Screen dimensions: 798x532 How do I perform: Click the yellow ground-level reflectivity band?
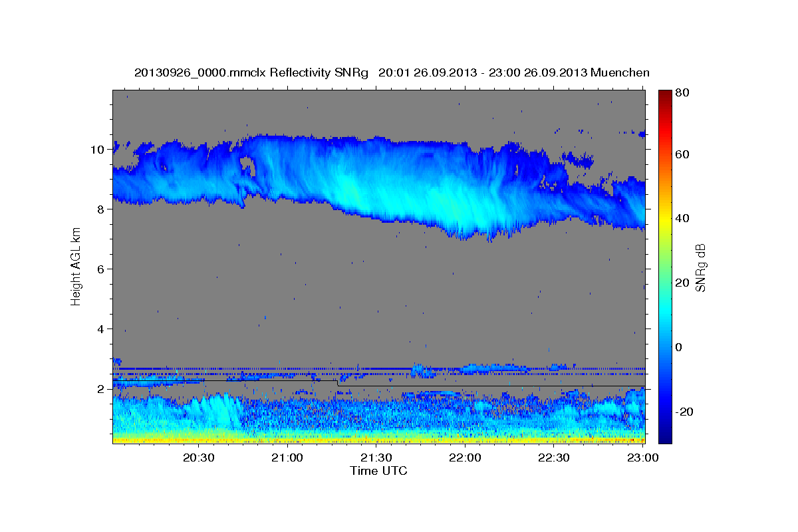tap(378, 439)
